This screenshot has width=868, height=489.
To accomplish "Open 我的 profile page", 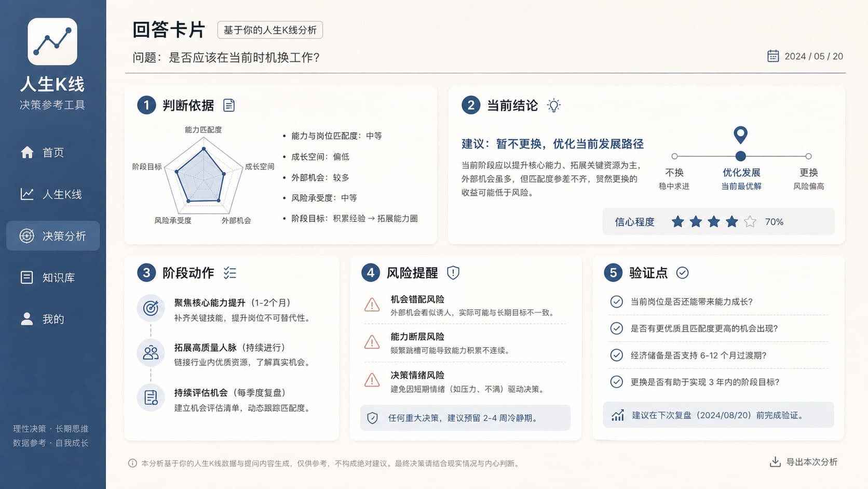I will pos(52,319).
